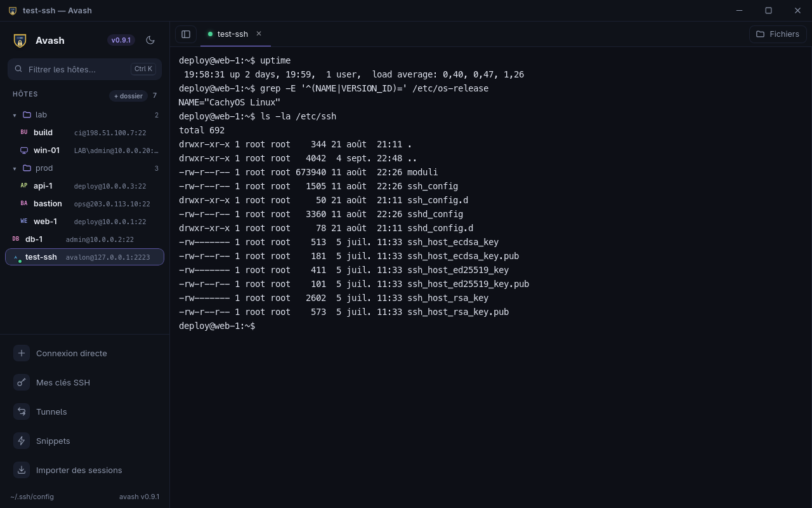
Task: Click the green status dot on tab
Action: point(210,34)
